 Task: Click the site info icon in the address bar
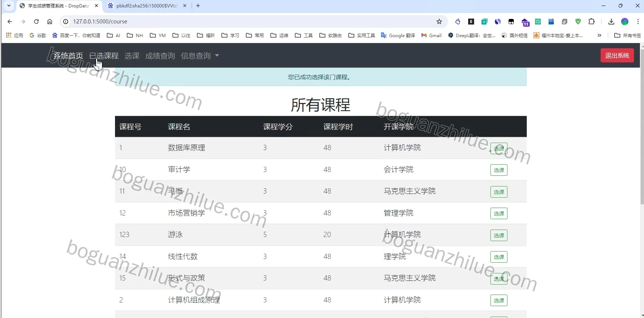66,22
